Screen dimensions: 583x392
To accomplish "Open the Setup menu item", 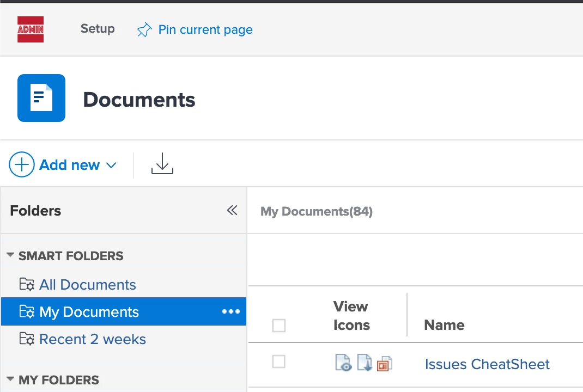I will coord(98,29).
